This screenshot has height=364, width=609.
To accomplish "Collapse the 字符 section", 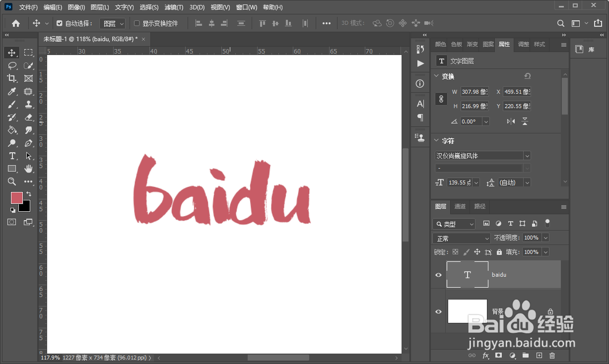I will [436, 141].
